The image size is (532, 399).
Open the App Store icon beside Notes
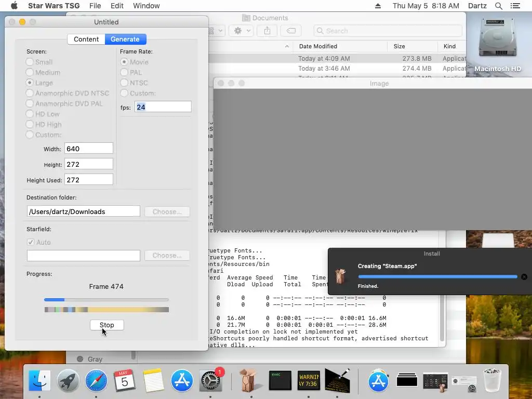(x=182, y=381)
